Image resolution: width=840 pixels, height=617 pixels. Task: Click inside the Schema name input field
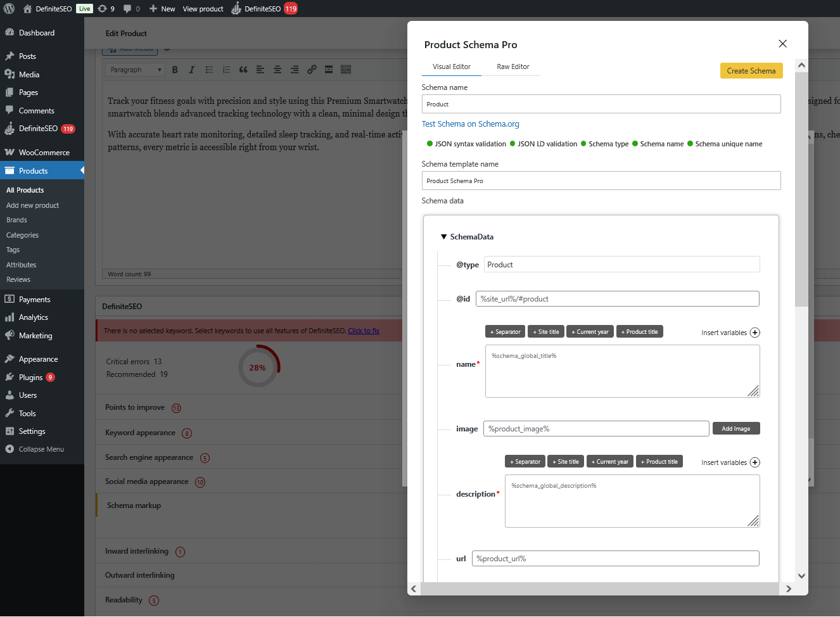click(x=601, y=104)
